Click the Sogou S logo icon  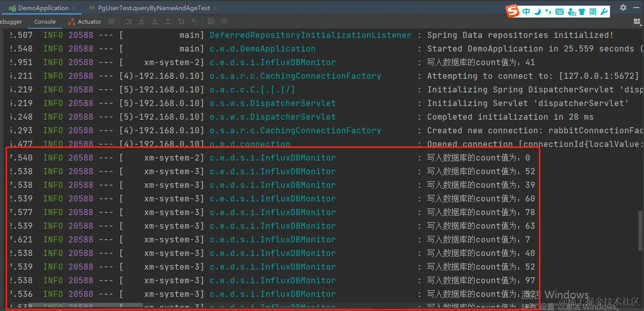click(513, 12)
